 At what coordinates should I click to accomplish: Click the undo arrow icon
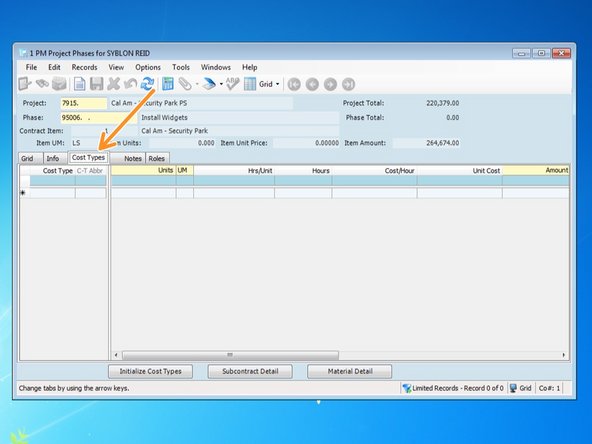[130, 84]
